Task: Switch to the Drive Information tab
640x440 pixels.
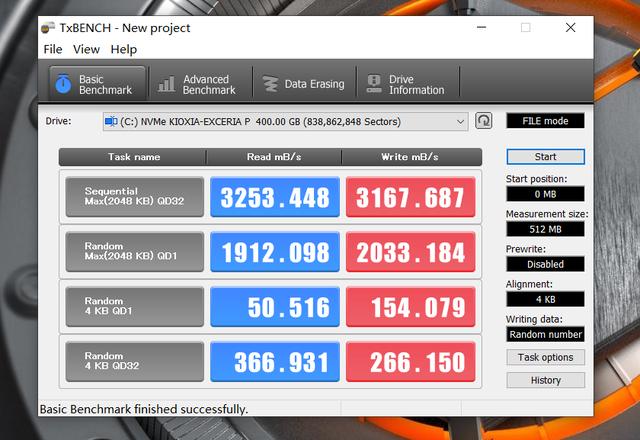Action: [408, 84]
